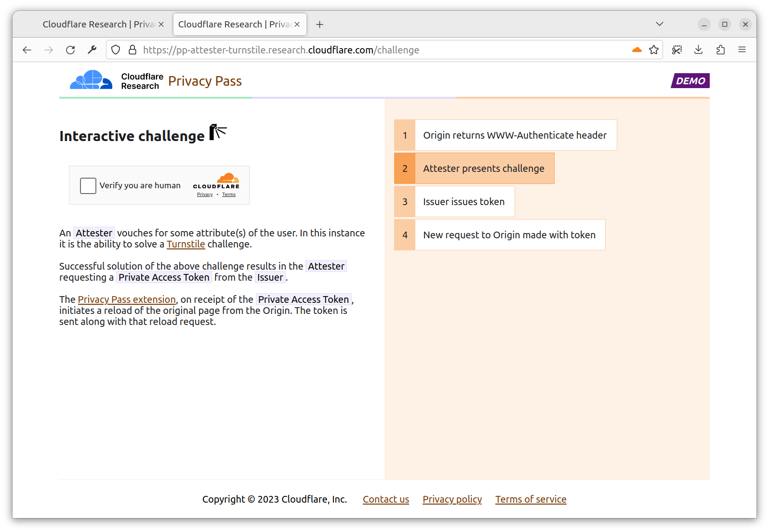This screenshot has width=769, height=532.
Task: Check the Verify you are human box
Action: tap(88, 185)
